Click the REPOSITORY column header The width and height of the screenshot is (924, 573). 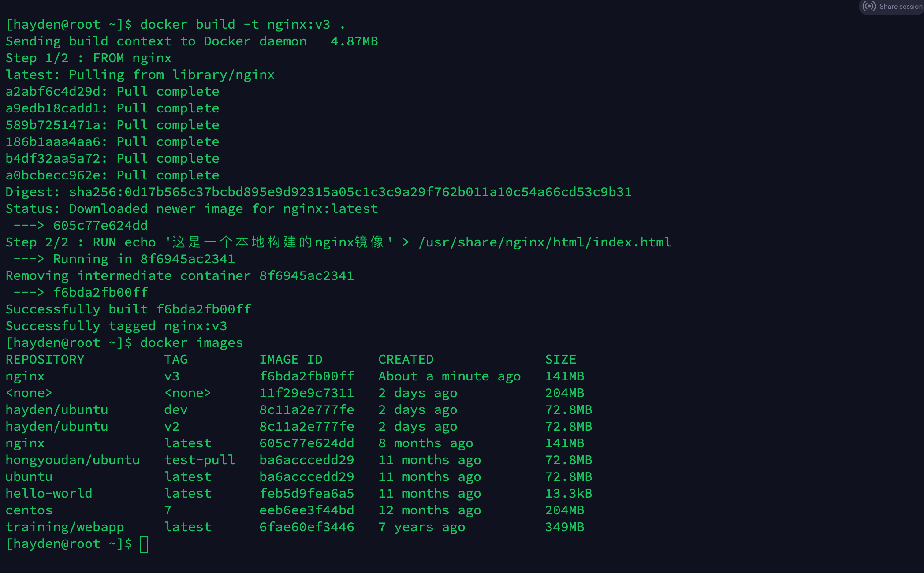point(45,360)
